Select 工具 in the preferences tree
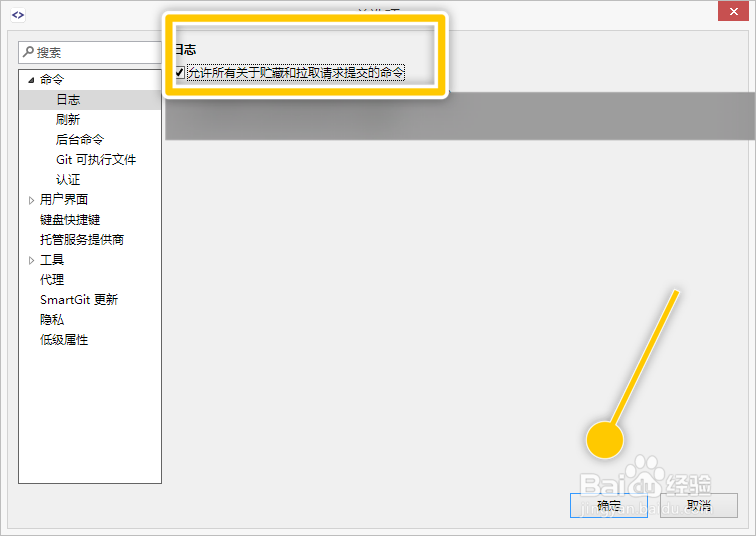The image size is (756, 536). point(52,260)
